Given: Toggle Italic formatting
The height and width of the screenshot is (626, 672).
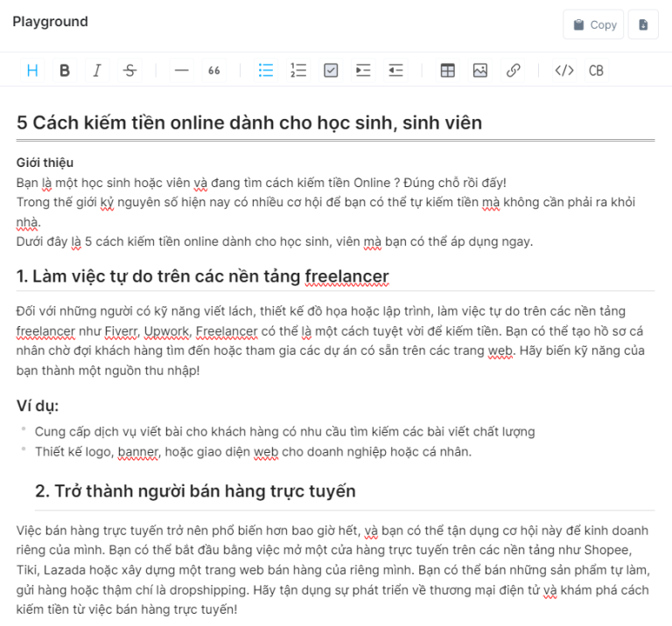Looking at the screenshot, I should [97, 70].
